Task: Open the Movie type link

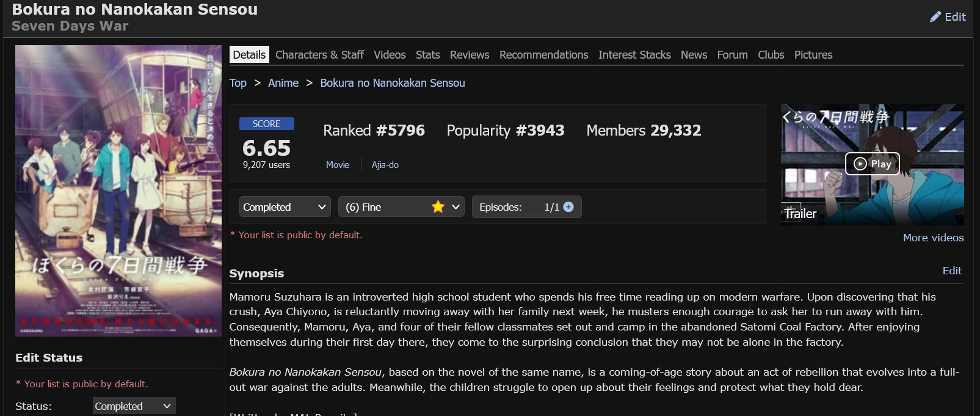Action: [338, 165]
